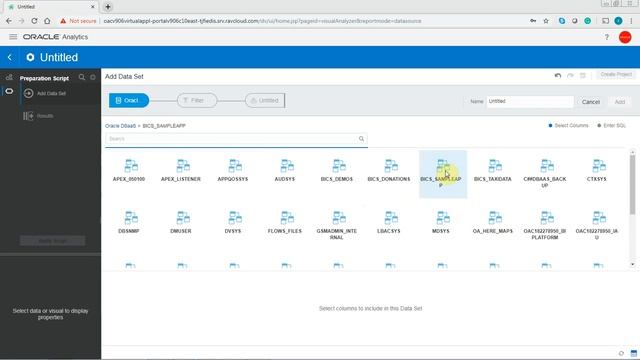
Task: Click scrollbar down arrow of schema list
Action: [632, 264]
